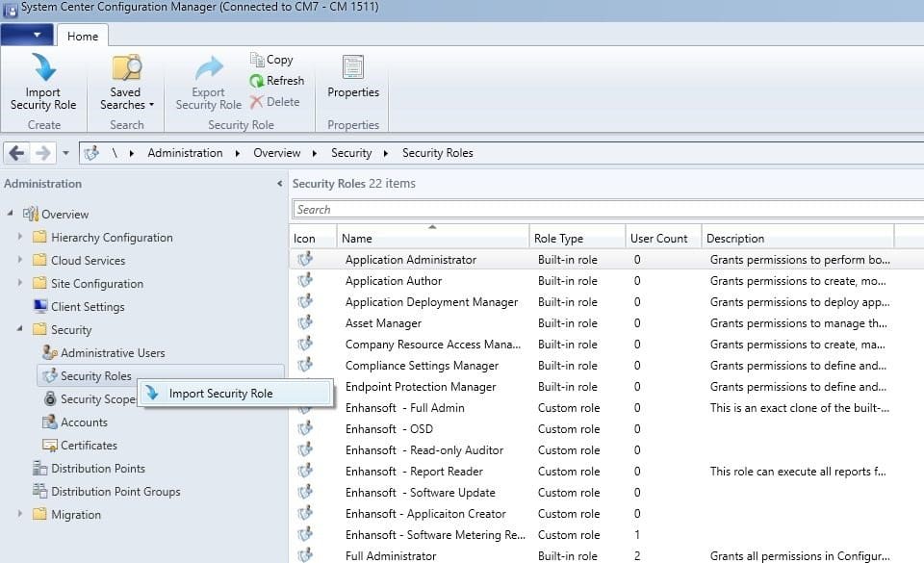This screenshot has width=924, height=563.
Task: Click the role icon for Application Administrator
Action: point(305,259)
